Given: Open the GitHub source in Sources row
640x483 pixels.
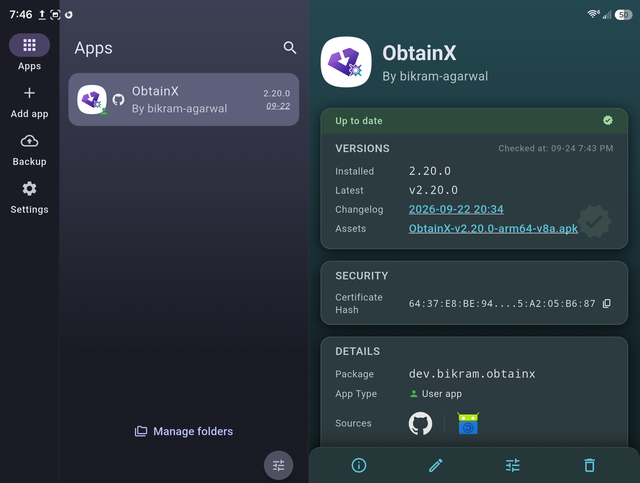Looking at the screenshot, I should pyautogui.click(x=420, y=423).
